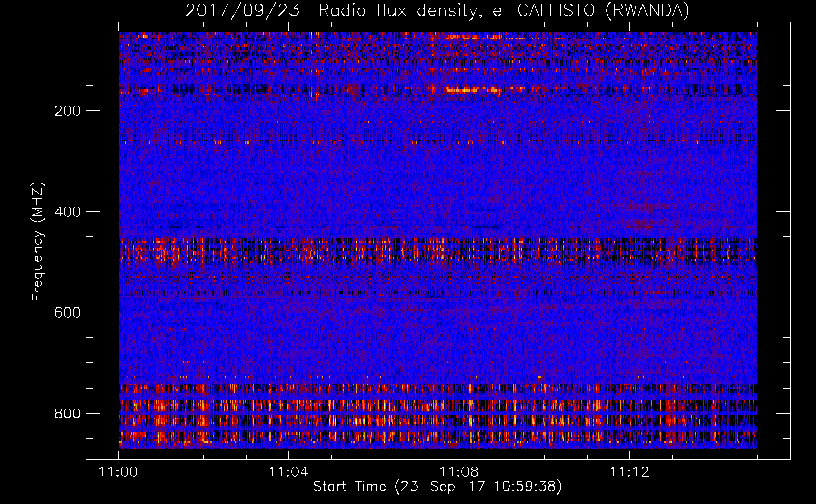Select the 200 frequency tick label

[68, 111]
